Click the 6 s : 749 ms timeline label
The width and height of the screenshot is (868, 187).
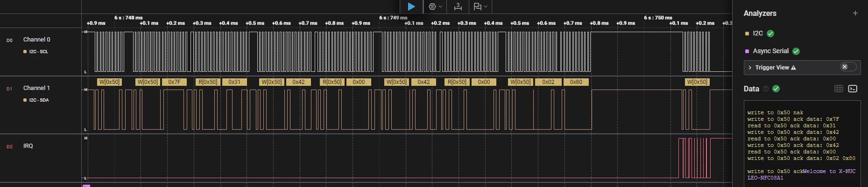(x=393, y=18)
